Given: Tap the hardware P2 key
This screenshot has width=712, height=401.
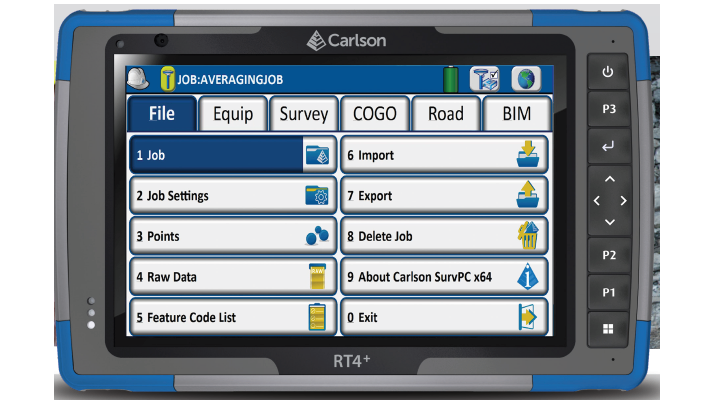Looking at the screenshot, I should click(x=609, y=255).
